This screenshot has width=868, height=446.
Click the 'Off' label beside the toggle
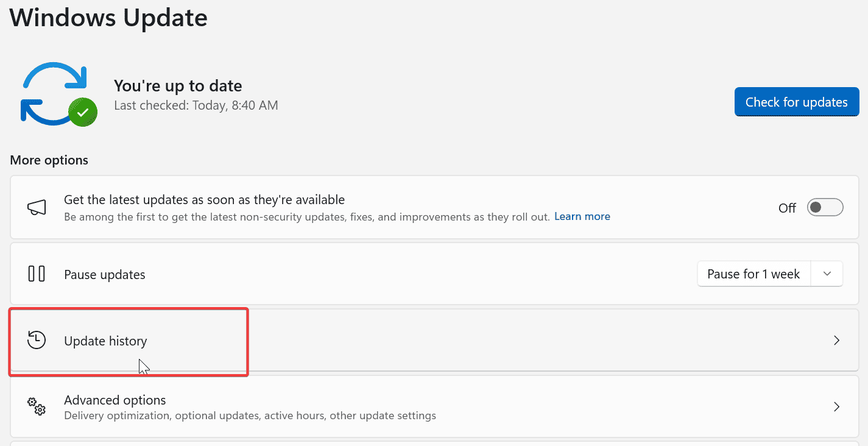(787, 208)
